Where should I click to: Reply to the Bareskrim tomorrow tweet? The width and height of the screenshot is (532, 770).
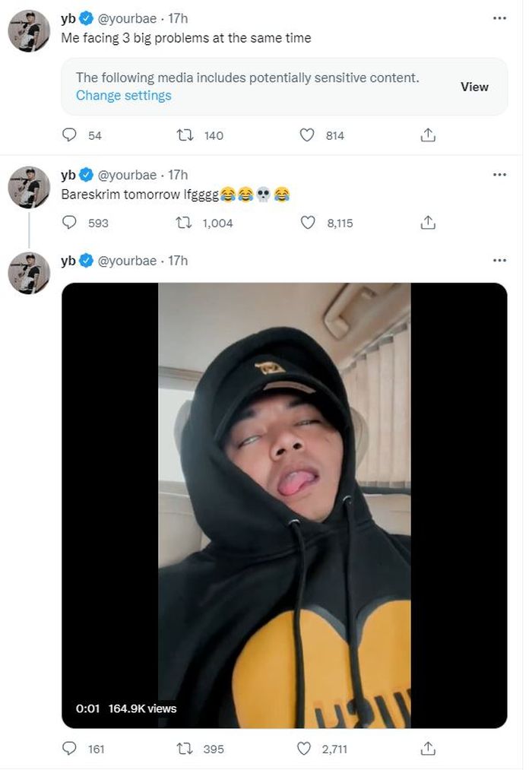pyautogui.click(x=70, y=223)
